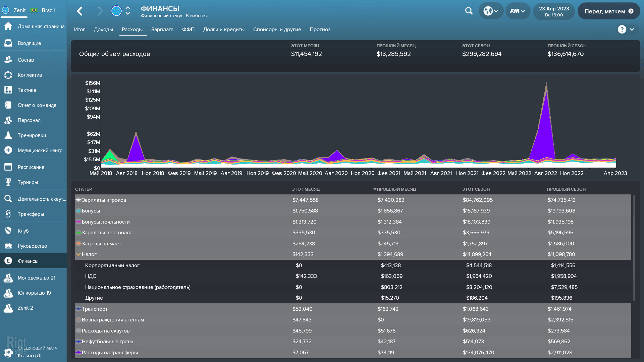
Task: Select the Молодежь до 21 squad icon
Action: pos(8,278)
